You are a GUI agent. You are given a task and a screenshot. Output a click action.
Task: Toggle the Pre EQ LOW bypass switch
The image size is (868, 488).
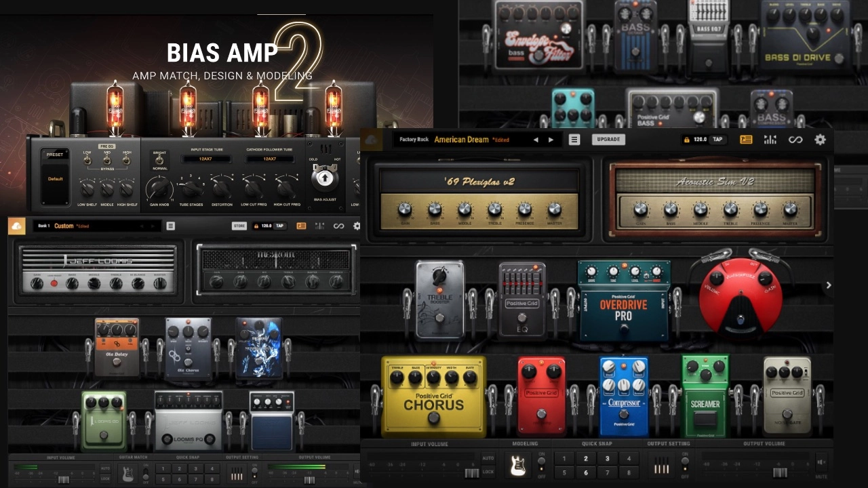(x=87, y=161)
